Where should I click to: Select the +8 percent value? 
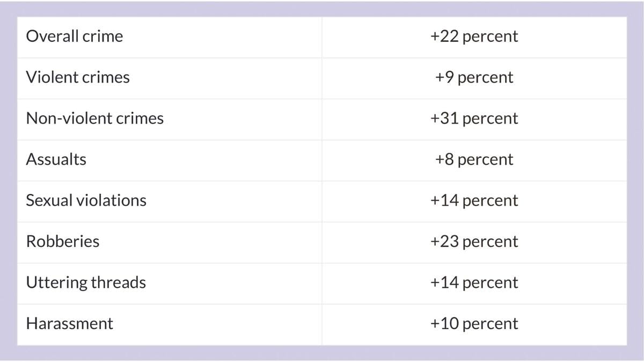(474, 160)
